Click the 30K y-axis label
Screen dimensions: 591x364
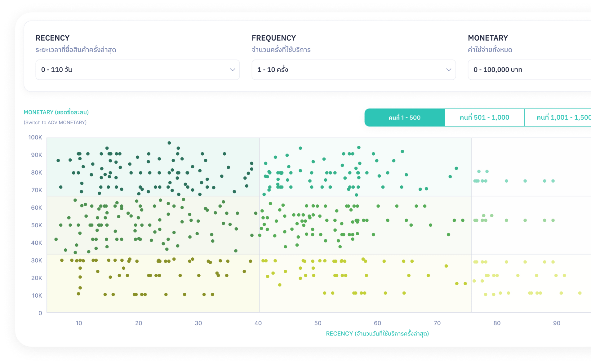37,260
